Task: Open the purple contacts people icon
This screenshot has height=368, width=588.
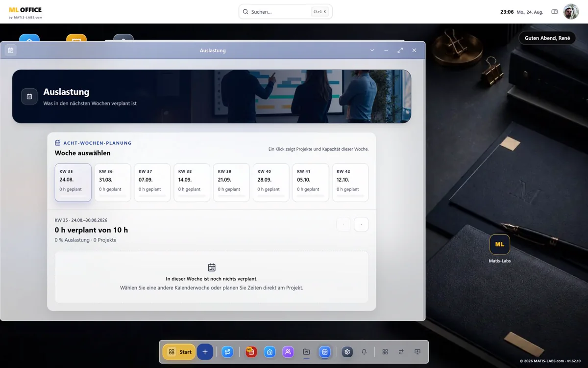Action: pos(288,352)
